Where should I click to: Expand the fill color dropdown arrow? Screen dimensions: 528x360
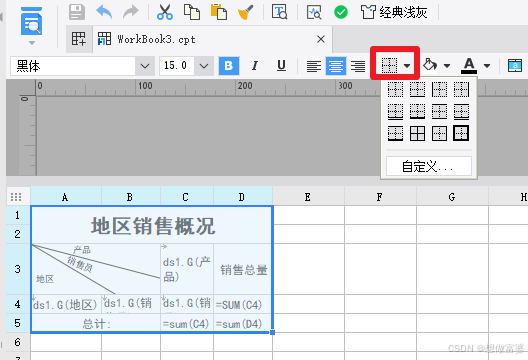447,66
